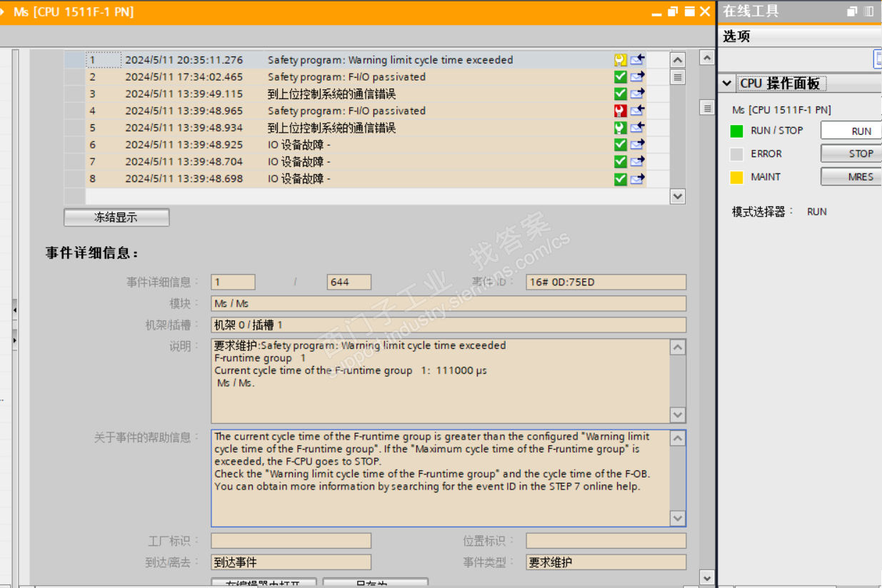Screen dimensions: 882x588
Task: Click the 事件 ID field 16# 0D:75ED
Action: 606,282
